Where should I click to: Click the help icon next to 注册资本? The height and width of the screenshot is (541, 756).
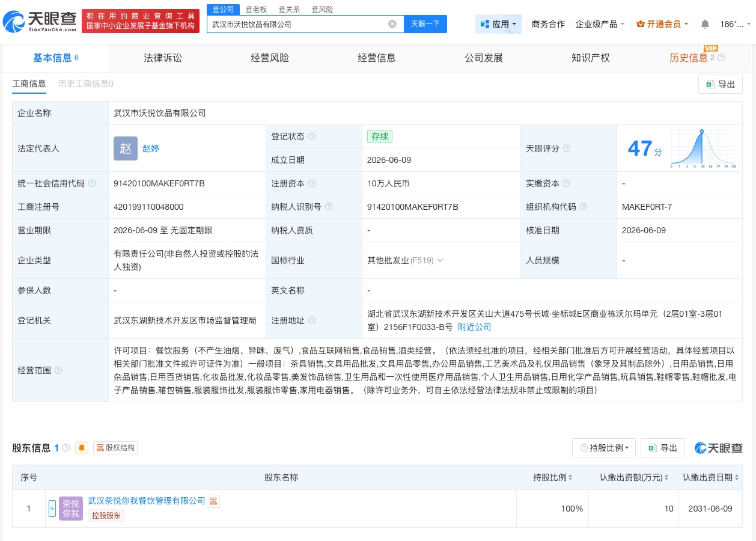pos(312,183)
